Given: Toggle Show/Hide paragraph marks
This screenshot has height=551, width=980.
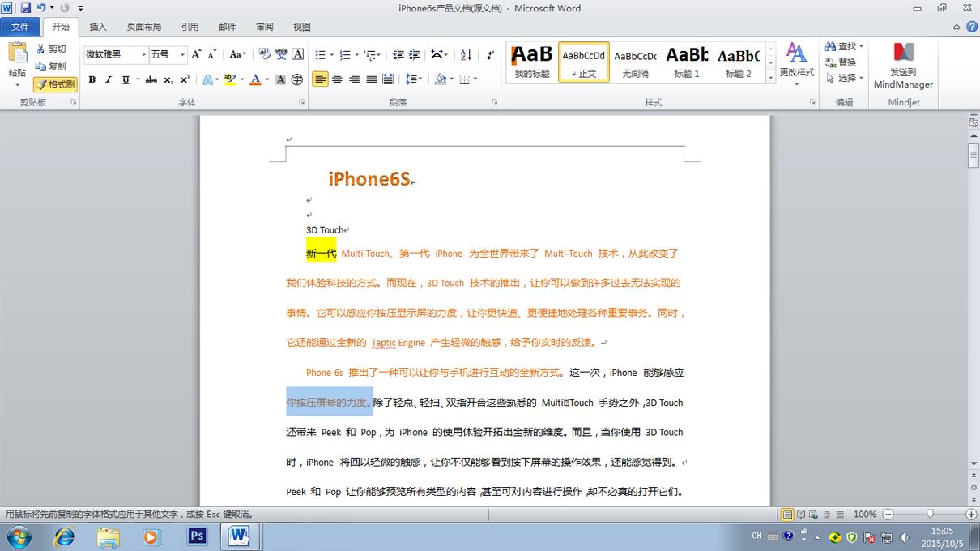Looking at the screenshot, I should 490,54.
